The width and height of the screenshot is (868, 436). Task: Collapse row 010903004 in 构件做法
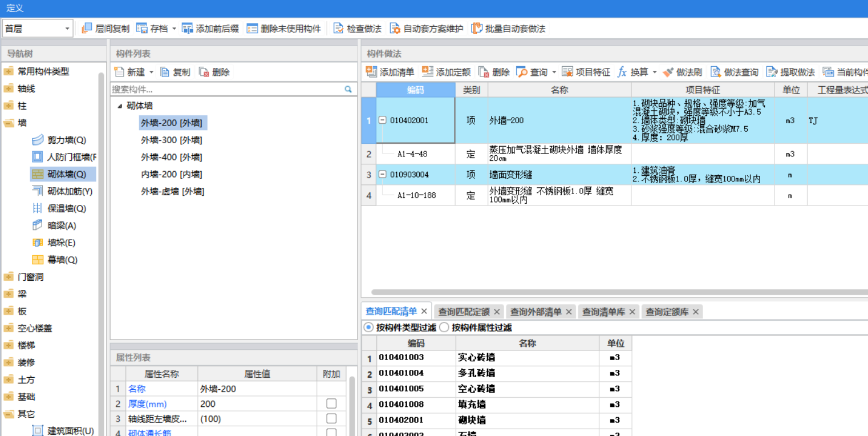click(x=383, y=175)
